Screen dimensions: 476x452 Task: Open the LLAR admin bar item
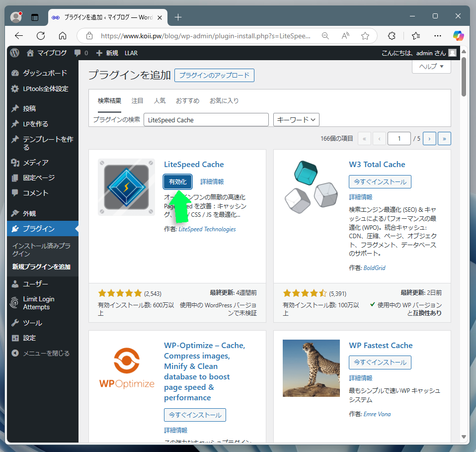click(131, 53)
